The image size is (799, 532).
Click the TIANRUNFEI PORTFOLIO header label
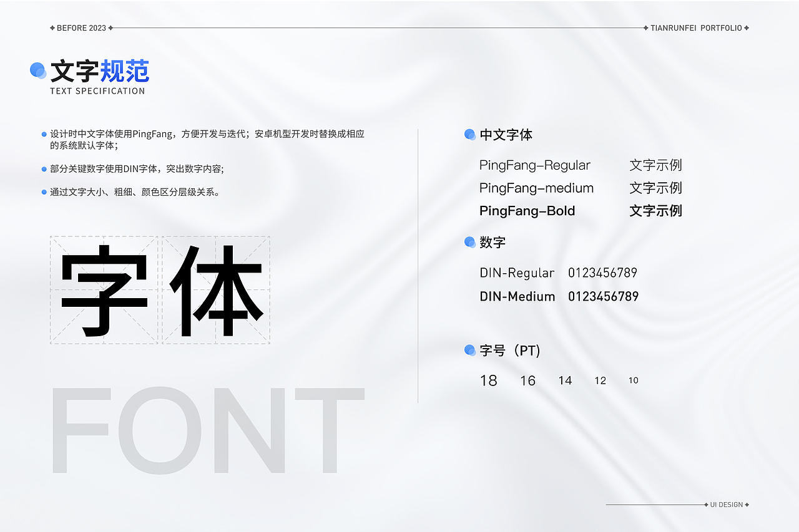coord(696,28)
